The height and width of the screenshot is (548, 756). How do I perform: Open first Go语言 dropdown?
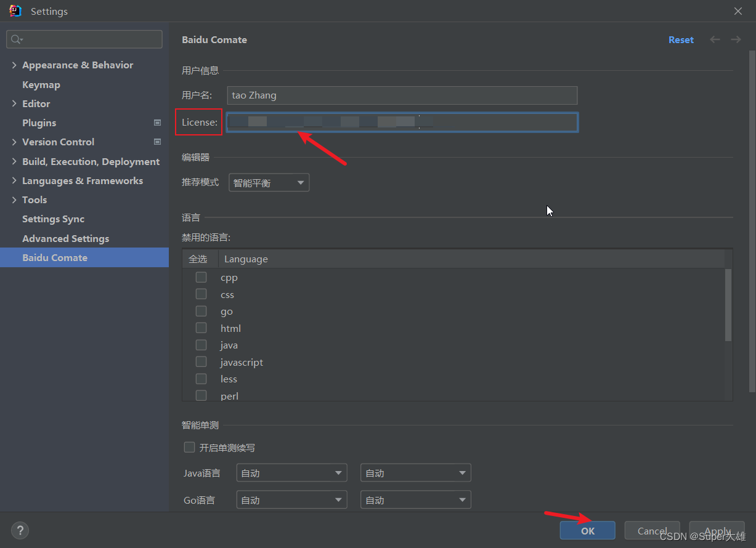(291, 499)
